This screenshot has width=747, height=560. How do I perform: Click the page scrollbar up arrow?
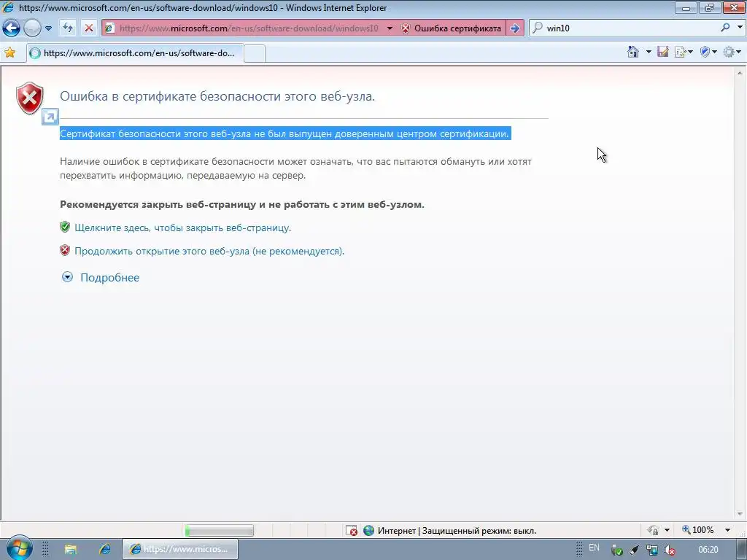740,74
